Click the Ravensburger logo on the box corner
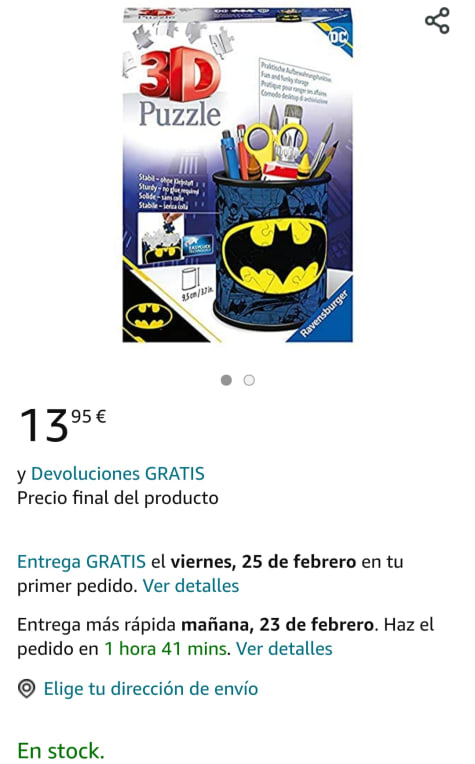 click(325, 313)
